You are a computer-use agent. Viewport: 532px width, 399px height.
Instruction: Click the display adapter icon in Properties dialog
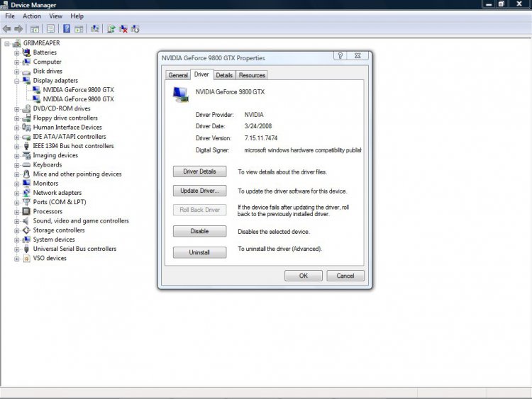[x=180, y=94]
